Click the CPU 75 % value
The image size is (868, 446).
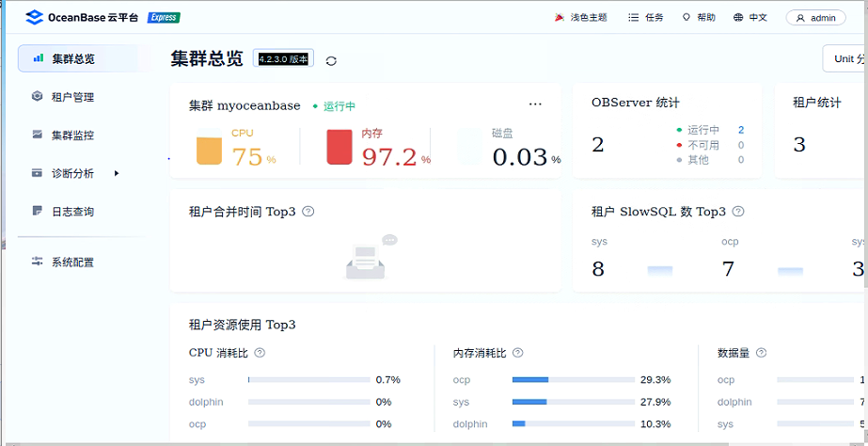(254, 157)
